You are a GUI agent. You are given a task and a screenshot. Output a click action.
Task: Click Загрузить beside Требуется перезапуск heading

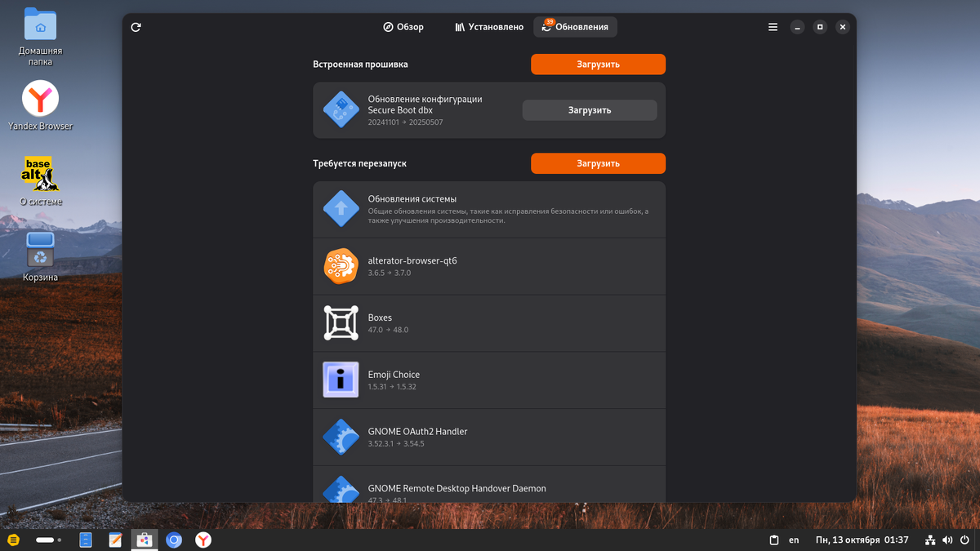pos(598,163)
